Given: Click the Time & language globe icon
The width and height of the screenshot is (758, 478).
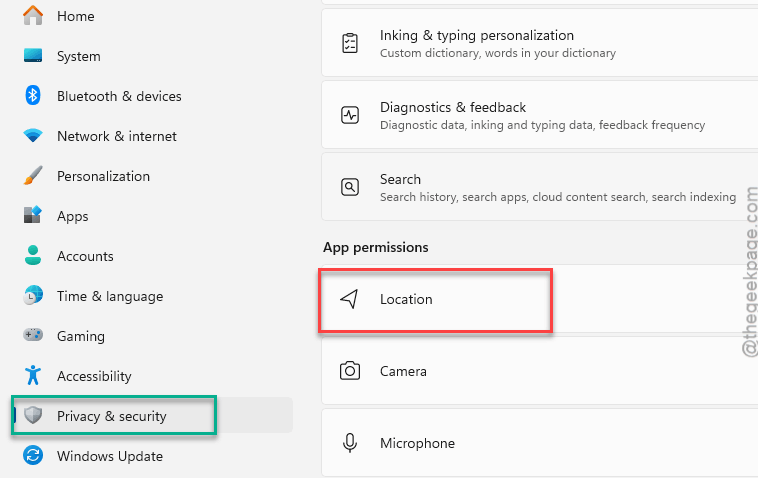Looking at the screenshot, I should [x=33, y=295].
